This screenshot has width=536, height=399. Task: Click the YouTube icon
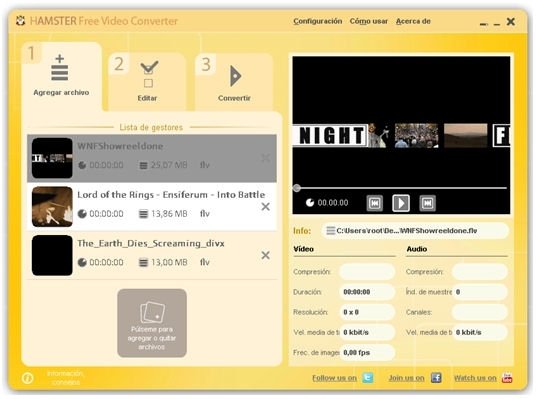(x=507, y=378)
